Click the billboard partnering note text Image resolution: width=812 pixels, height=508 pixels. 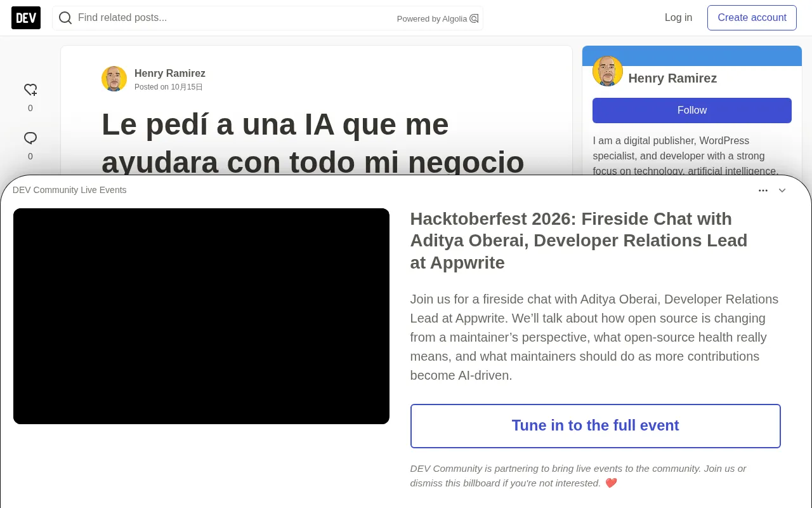click(578, 476)
